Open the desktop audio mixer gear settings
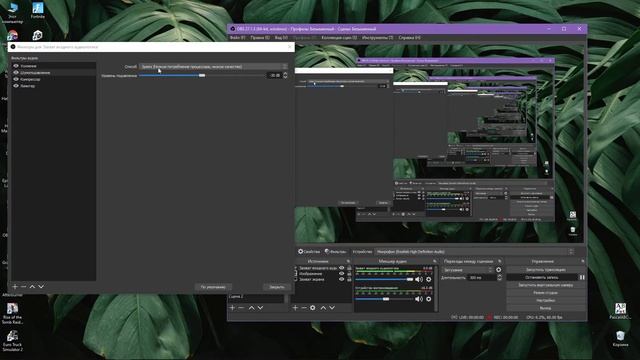The width and height of the screenshot is (640, 360). point(429,299)
